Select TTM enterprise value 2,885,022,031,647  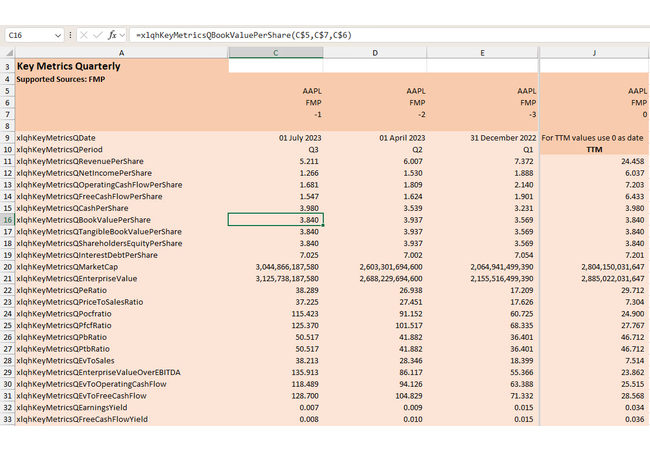tap(594, 278)
